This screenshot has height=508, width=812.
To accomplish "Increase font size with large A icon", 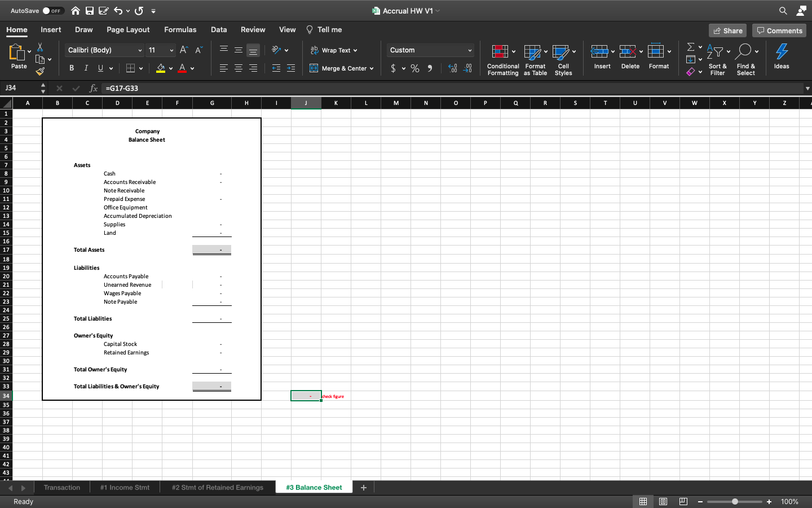I will 183,50.
